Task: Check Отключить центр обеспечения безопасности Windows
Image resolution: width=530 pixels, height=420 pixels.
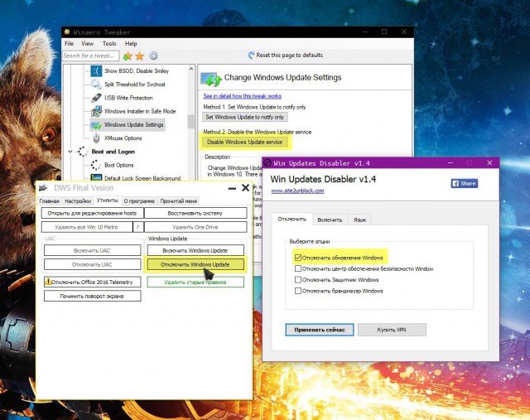Action: click(298, 268)
